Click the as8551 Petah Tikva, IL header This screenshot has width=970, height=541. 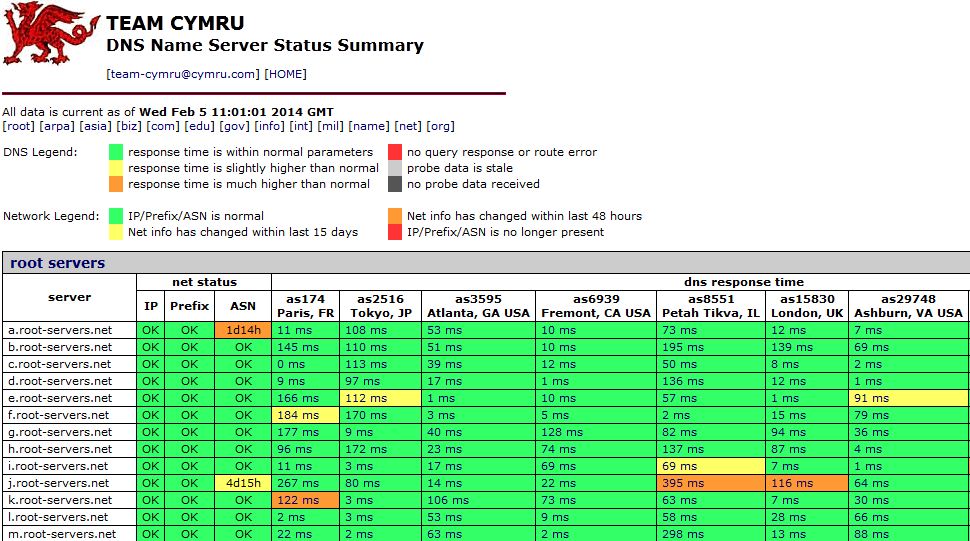pos(711,306)
